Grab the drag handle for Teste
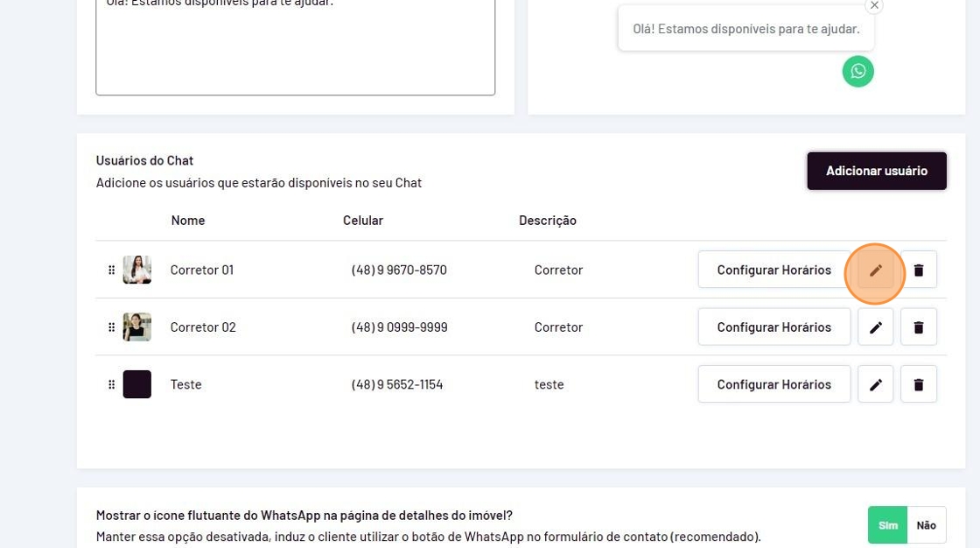 111,384
